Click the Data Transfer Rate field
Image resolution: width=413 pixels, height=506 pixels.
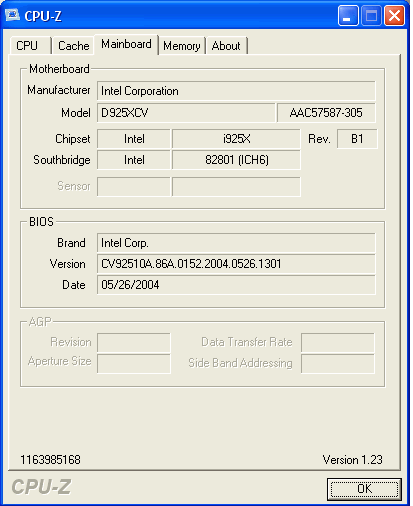click(x=338, y=342)
